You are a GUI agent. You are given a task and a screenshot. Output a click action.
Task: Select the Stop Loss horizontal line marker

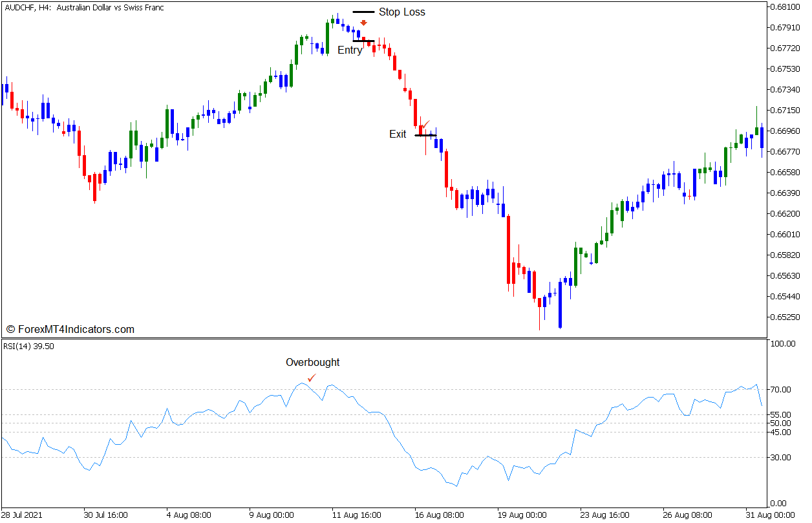(x=364, y=11)
